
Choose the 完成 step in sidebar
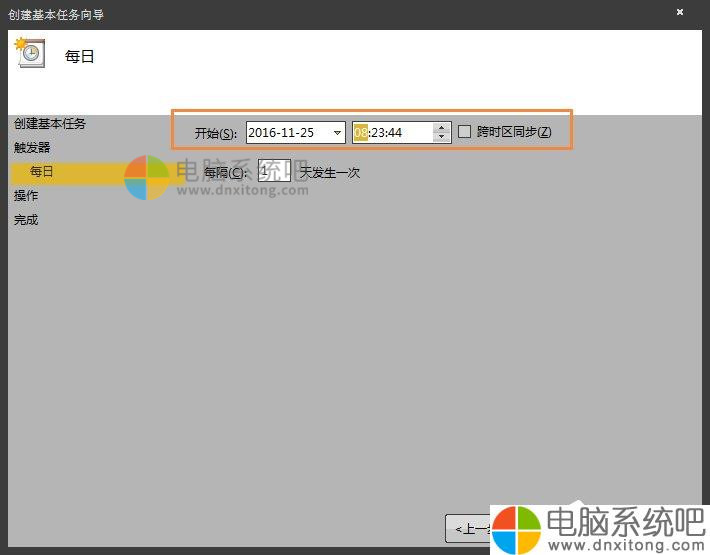(26, 220)
